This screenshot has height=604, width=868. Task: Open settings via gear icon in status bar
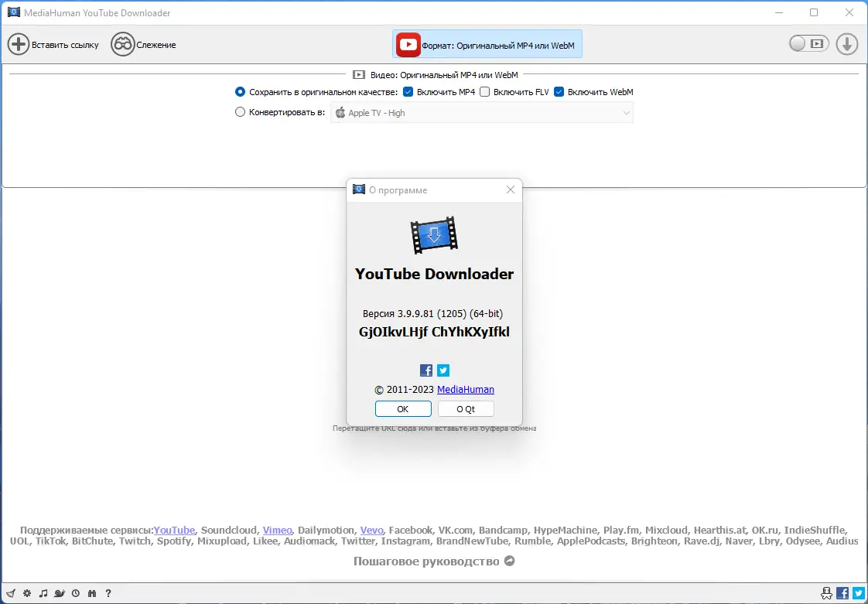(x=26, y=593)
